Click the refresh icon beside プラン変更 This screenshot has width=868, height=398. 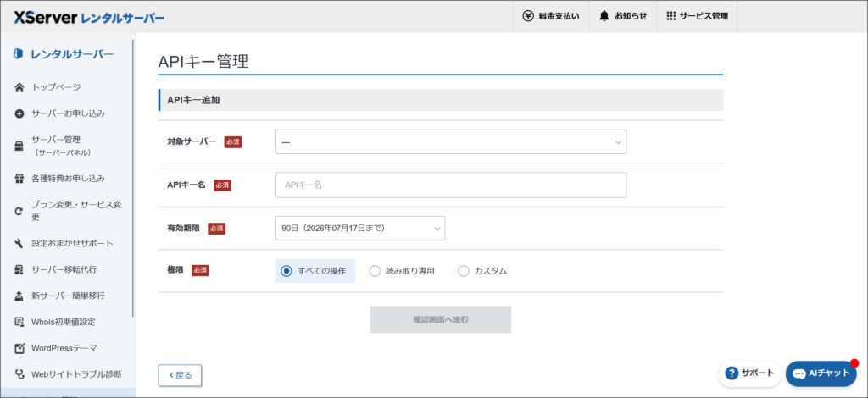[19, 211]
